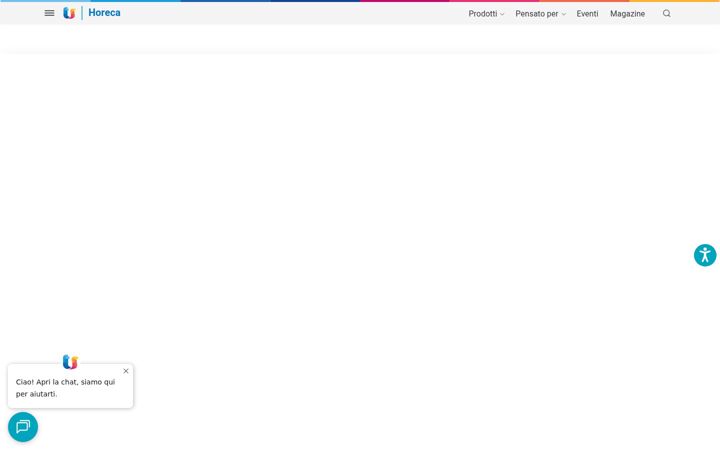720x450 pixels.
Task: Open the search magnifier icon
Action: (667, 14)
